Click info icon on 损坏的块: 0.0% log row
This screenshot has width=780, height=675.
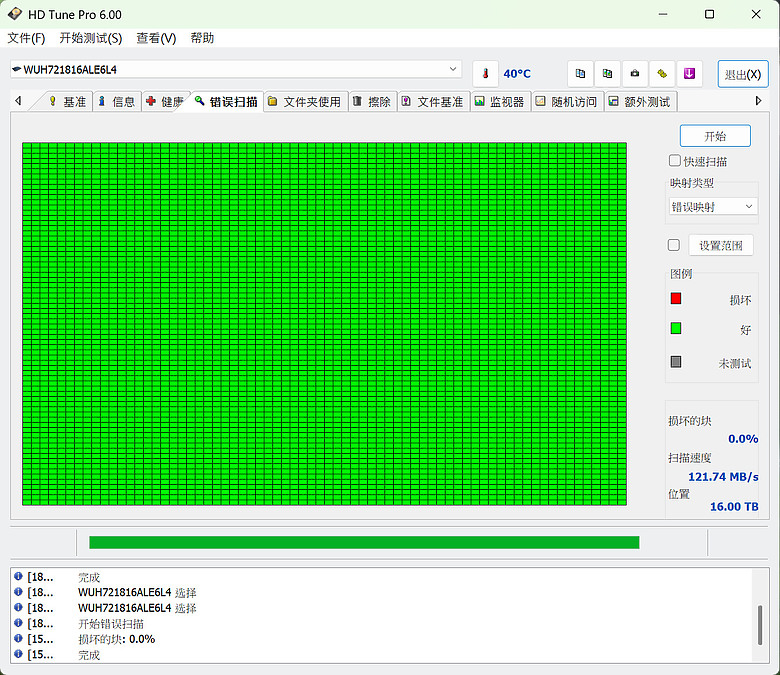tap(18, 638)
